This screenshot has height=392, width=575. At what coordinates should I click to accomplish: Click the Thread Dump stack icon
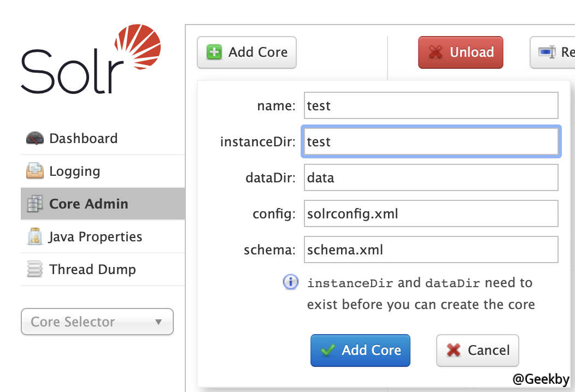point(34,269)
